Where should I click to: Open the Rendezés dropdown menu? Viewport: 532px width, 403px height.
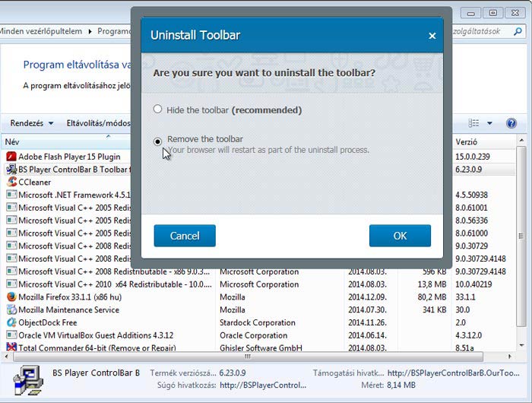(x=32, y=123)
